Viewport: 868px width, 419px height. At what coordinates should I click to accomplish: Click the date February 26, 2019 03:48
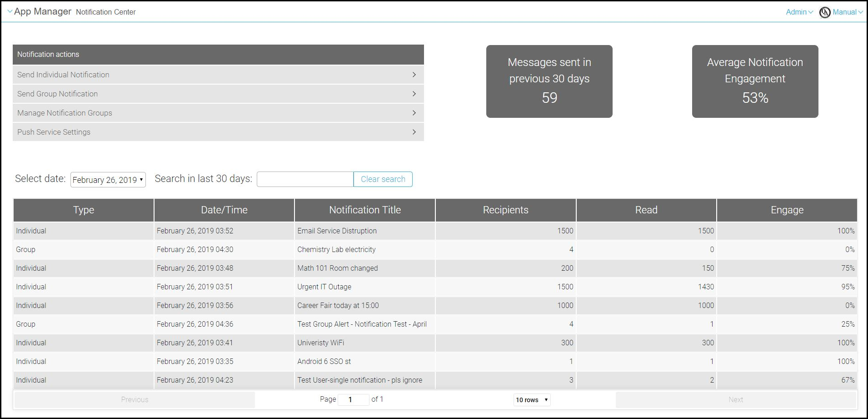coord(195,268)
